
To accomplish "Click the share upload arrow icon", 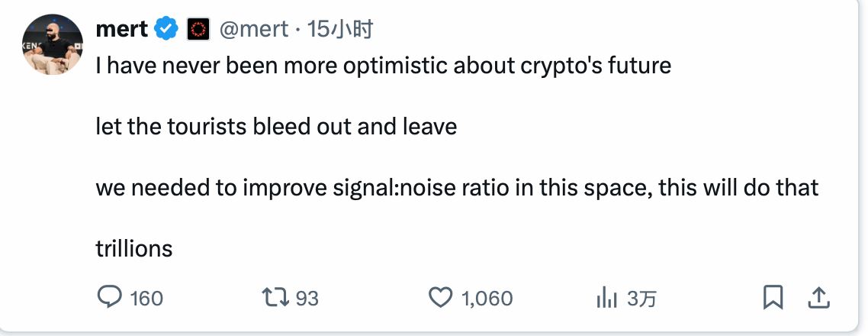I will 818,297.
